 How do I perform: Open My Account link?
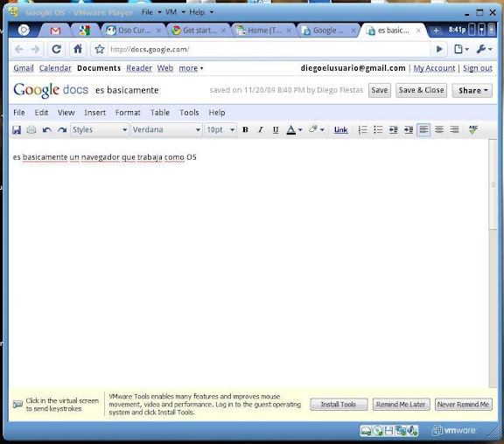pyautogui.click(x=434, y=68)
